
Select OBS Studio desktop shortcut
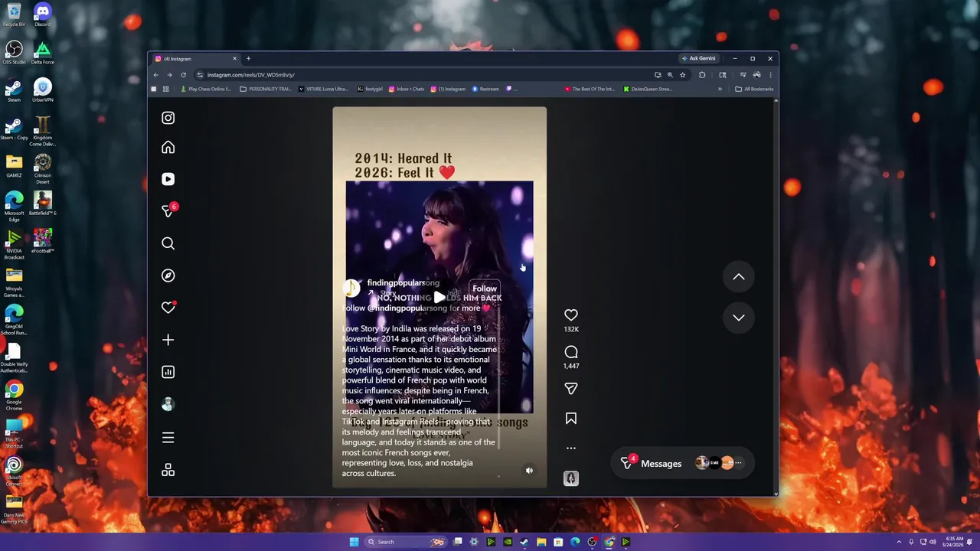coord(14,53)
